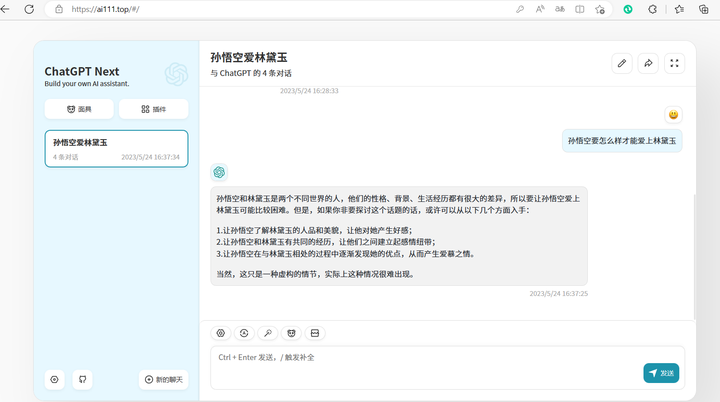Click timestamp 2023/5/24 16:37:25

tap(558, 294)
